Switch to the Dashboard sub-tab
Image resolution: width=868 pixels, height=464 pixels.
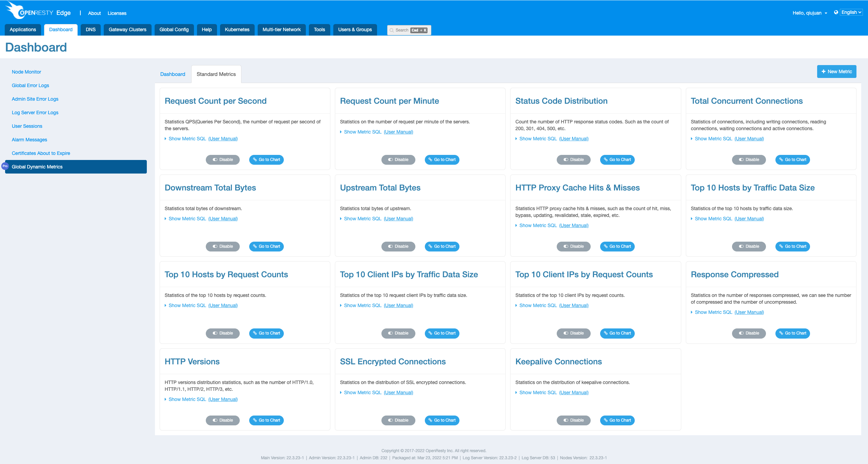[173, 74]
